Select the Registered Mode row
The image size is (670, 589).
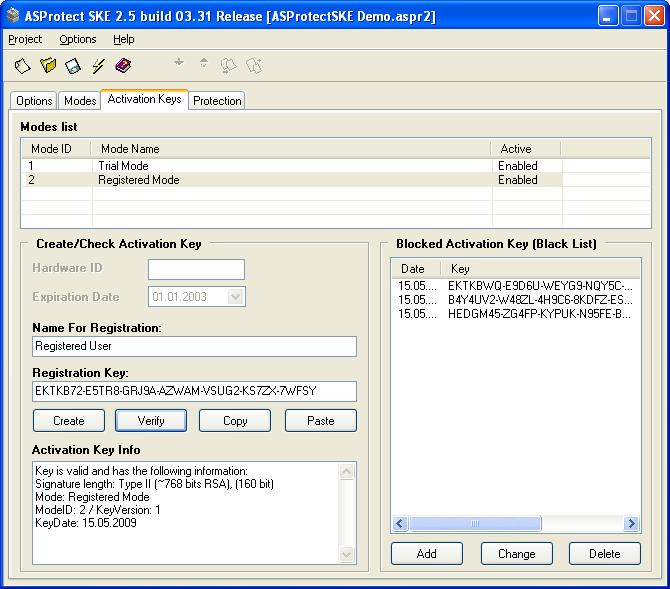click(x=139, y=180)
